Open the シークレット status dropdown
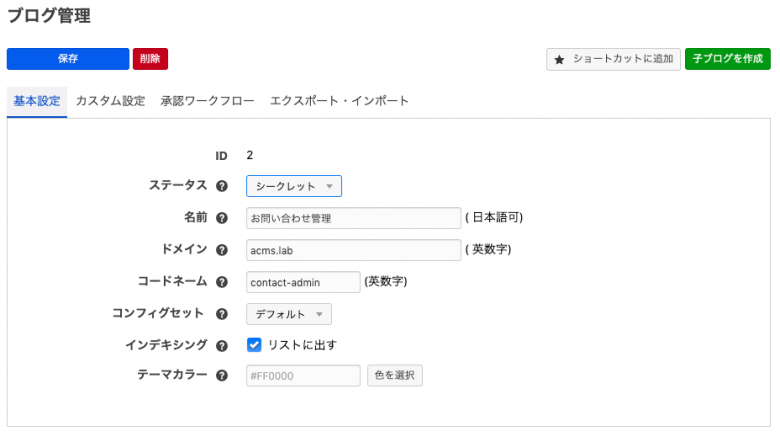Viewport: 780px width, 437px height. (x=294, y=186)
